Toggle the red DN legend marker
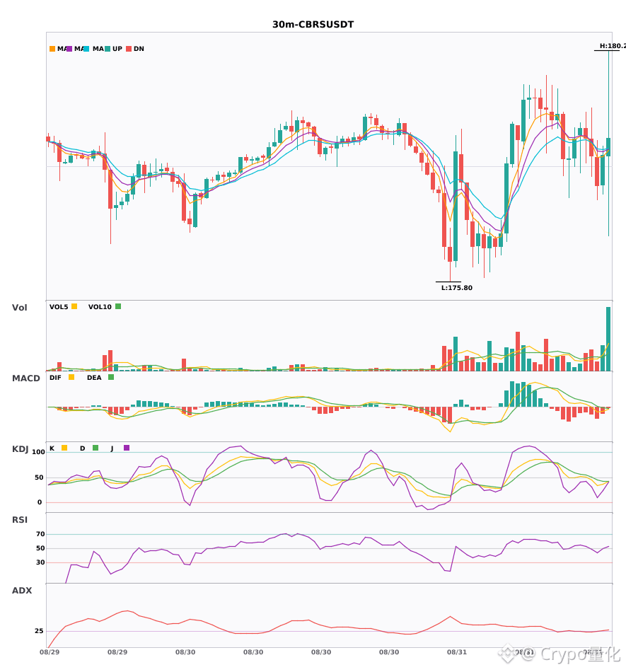Screen dimensions: 626x672 [x=129, y=49]
